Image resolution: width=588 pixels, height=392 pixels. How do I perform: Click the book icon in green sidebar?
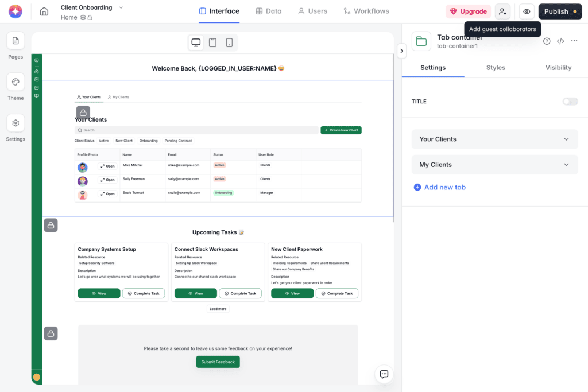pyautogui.click(x=36, y=96)
